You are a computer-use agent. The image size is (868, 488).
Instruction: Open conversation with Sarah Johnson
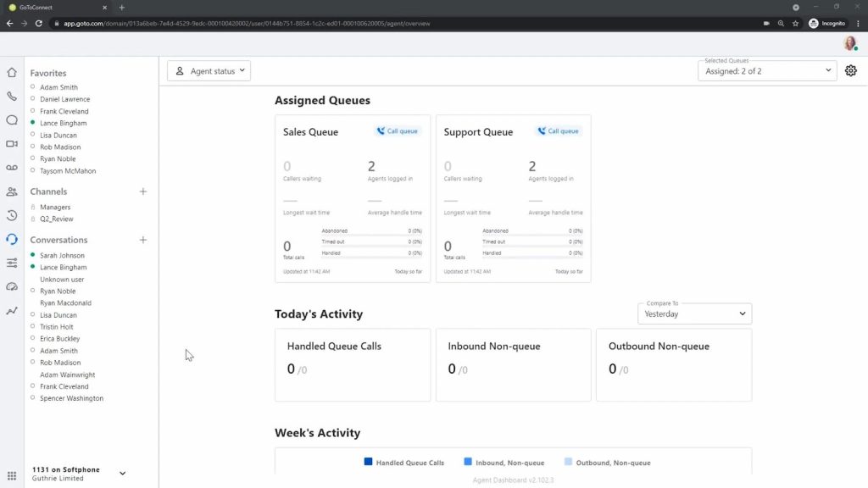point(62,255)
